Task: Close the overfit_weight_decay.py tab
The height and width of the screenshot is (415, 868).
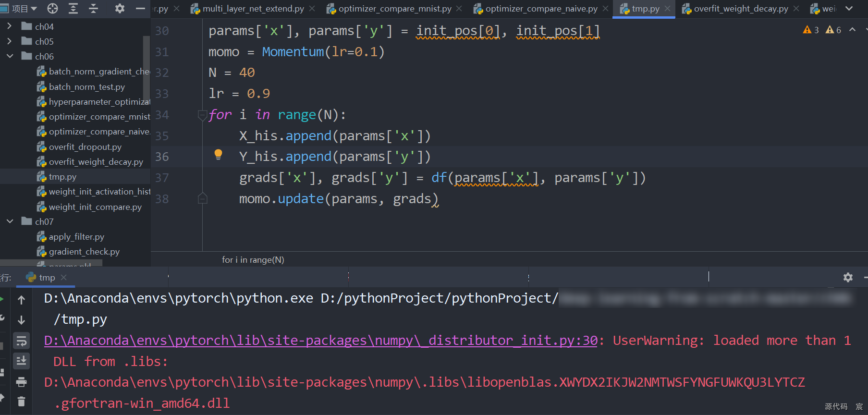Action: click(796, 9)
